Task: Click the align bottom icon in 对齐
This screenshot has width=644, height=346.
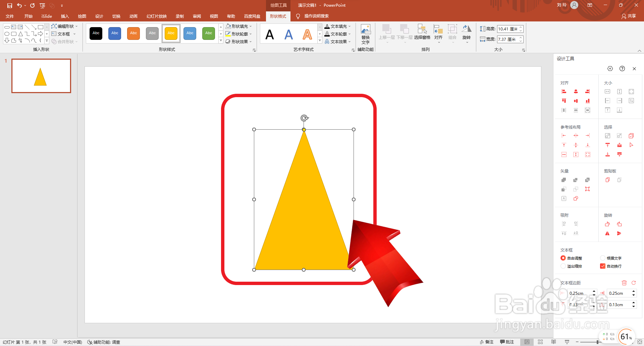Action: pos(588,101)
